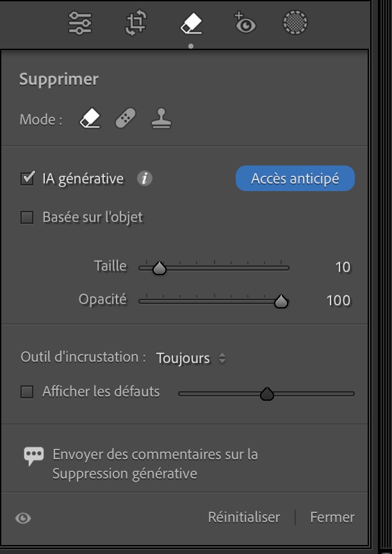Click the speech bubble feedback icon
Screen dimensions: 392x554
33,455
